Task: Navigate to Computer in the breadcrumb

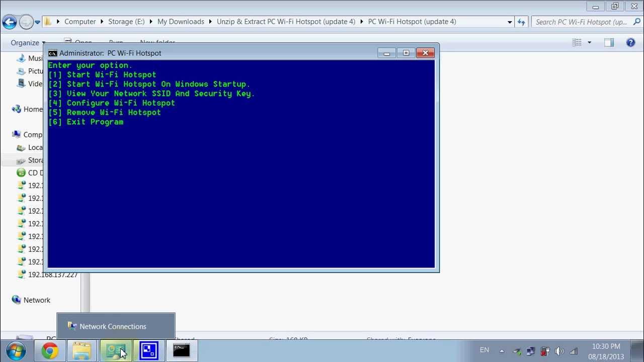Action: coord(80,22)
